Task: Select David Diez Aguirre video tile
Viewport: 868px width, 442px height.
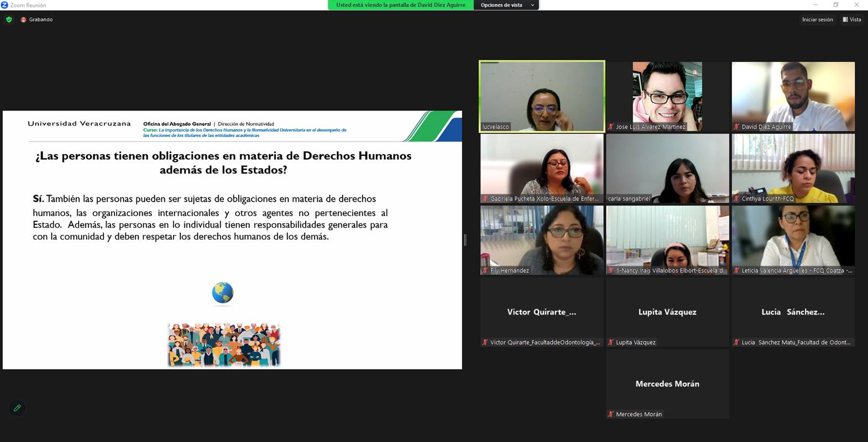Action: coord(793,96)
